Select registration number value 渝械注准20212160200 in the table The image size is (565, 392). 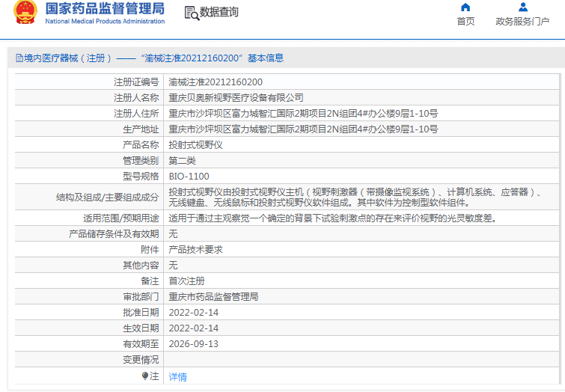(216, 82)
